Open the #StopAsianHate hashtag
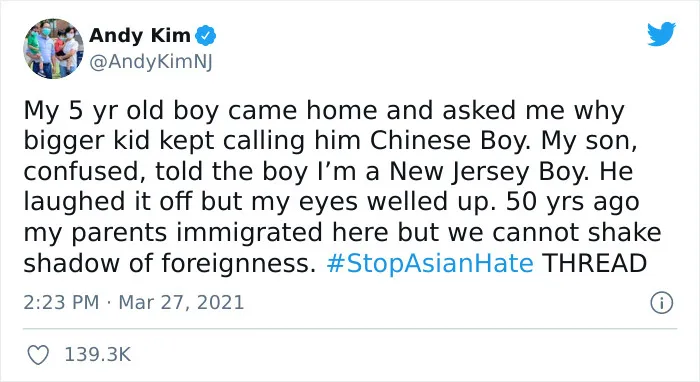This screenshot has height=382, width=700. (x=430, y=263)
